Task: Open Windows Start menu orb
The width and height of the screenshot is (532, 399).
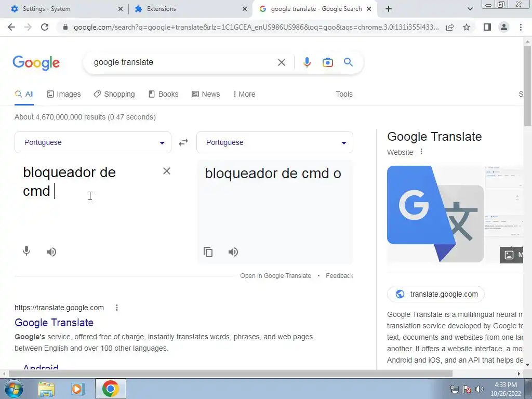Action: [14, 389]
